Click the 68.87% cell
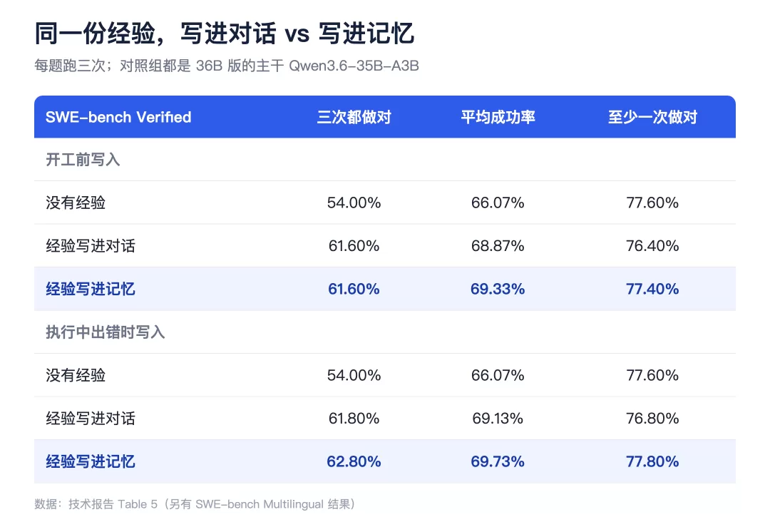This screenshot has height=532, width=770. click(498, 245)
